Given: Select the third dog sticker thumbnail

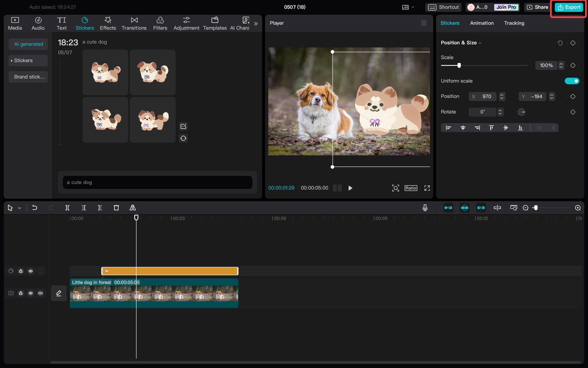Looking at the screenshot, I should 105,120.
